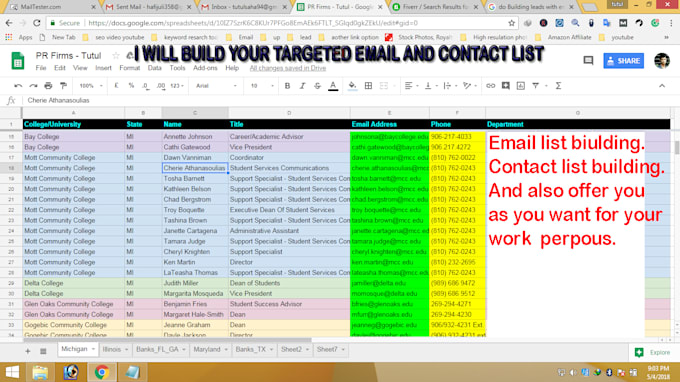
Task: Open the Data menu
Action: pos(154,68)
